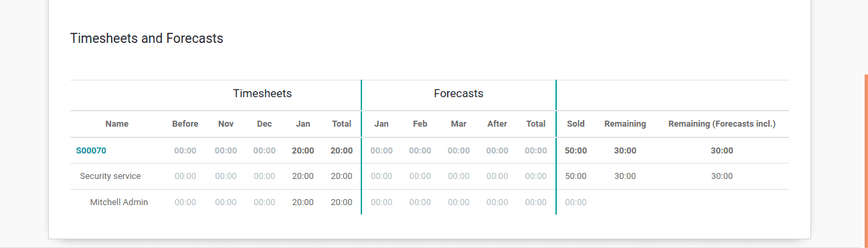Image resolution: width=868 pixels, height=248 pixels.
Task: Click the Timesheets and Forecasts heading
Action: pyautogui.click(x=147, y=38)
